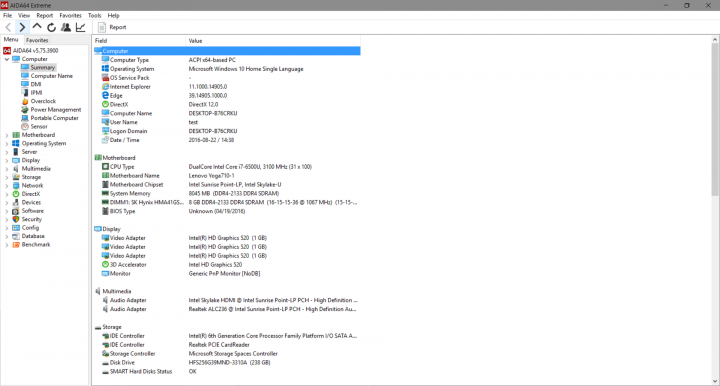
Task: Expand the Storage tree node
Action: point(7,177)
